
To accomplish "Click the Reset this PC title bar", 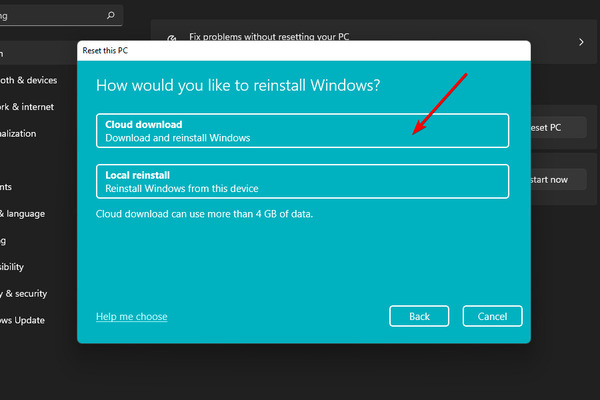I will (304, 51).
